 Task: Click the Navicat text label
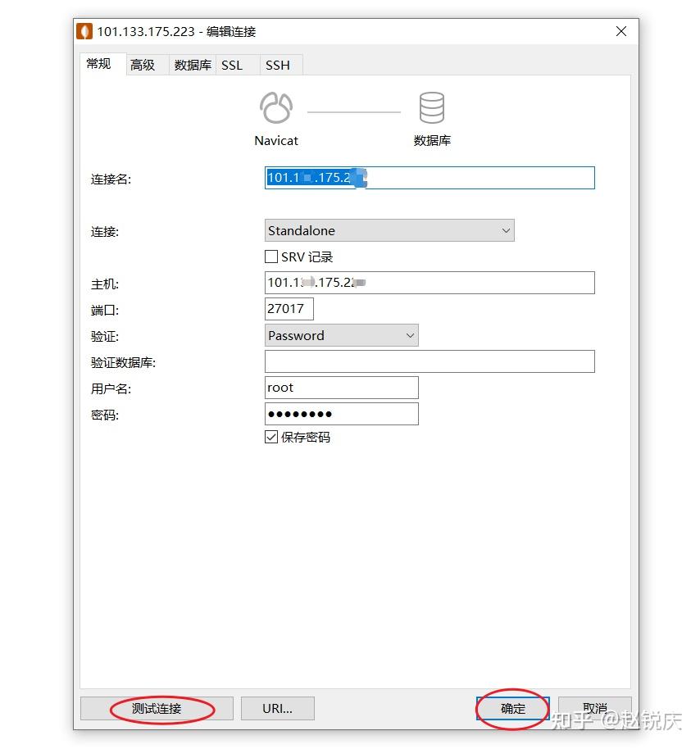(276, 141)
